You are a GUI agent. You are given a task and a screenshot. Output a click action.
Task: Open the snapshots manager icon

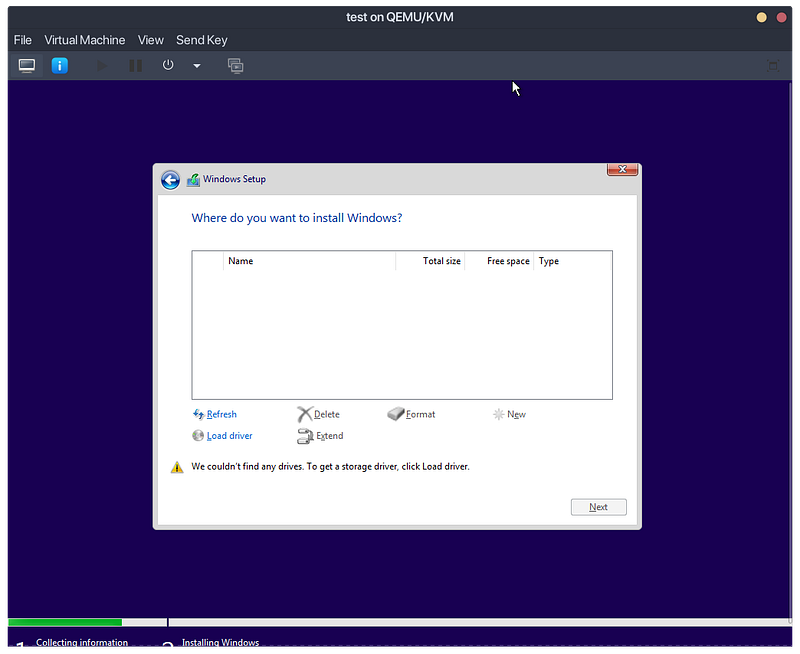click(235, 66)
